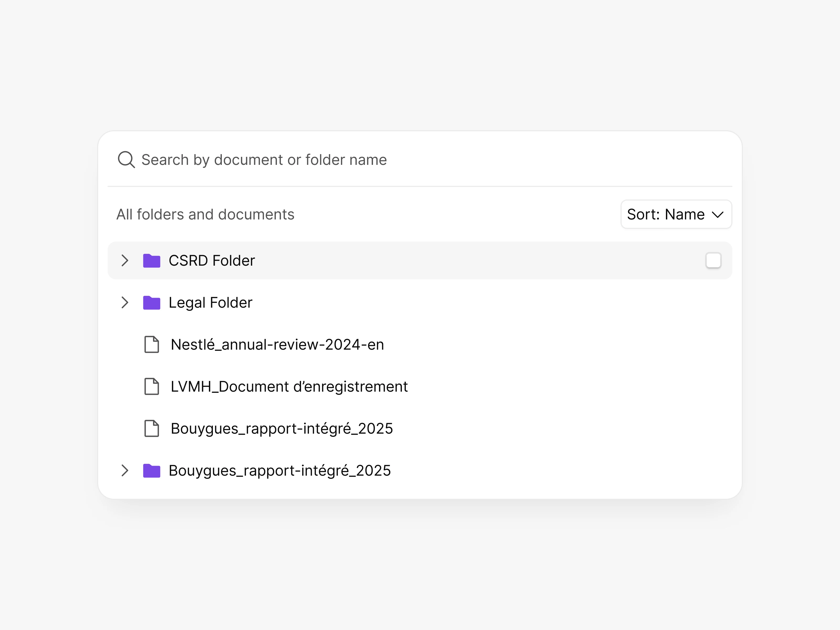The width and height of the screenshot is (840, 630).
Task: Click the Bouygues_rapport-intégré_2025 folder label
Action: pyautogui.click(x=280, y=470)
